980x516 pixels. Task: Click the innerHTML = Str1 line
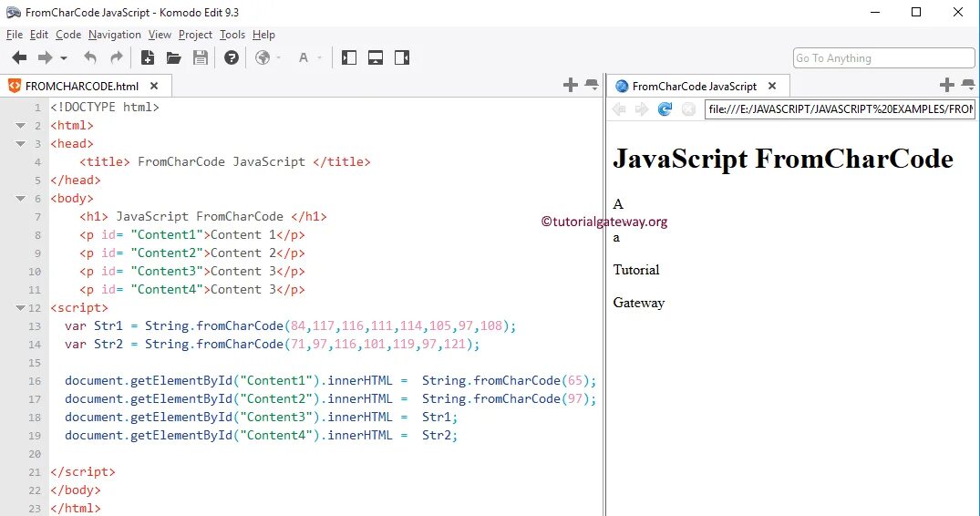(262, 417)
